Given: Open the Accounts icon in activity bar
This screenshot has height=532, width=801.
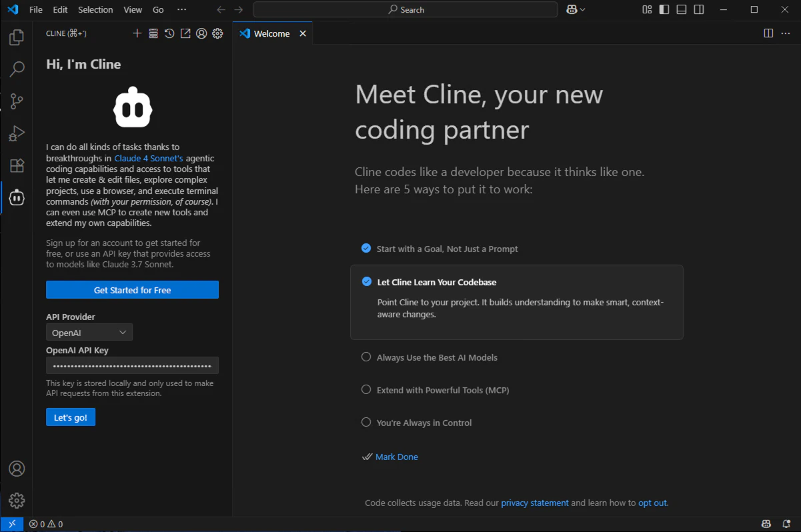Looking at the screenshot, I should [x=17, y=469].
